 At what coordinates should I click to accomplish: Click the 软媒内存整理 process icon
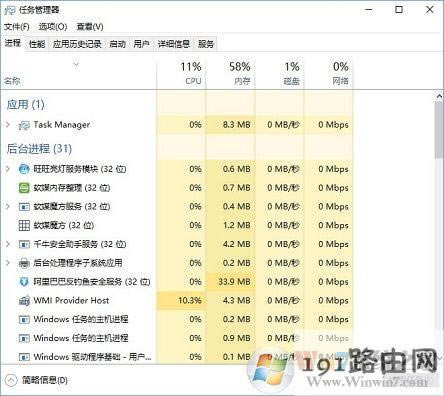pos(24,188)
